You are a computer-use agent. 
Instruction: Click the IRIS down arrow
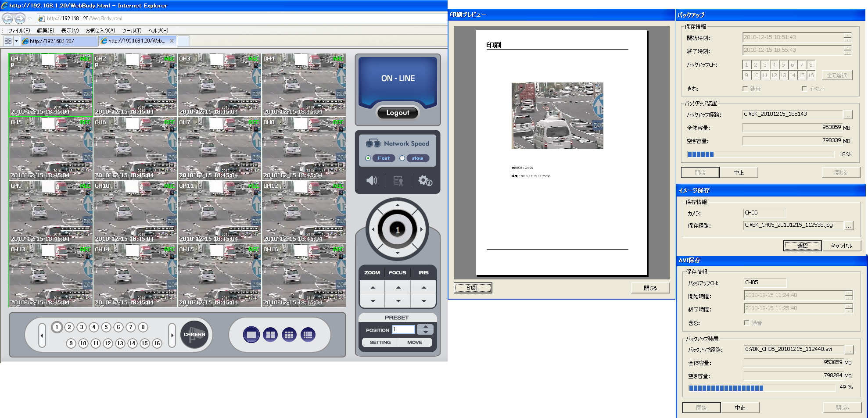(423, 301)
